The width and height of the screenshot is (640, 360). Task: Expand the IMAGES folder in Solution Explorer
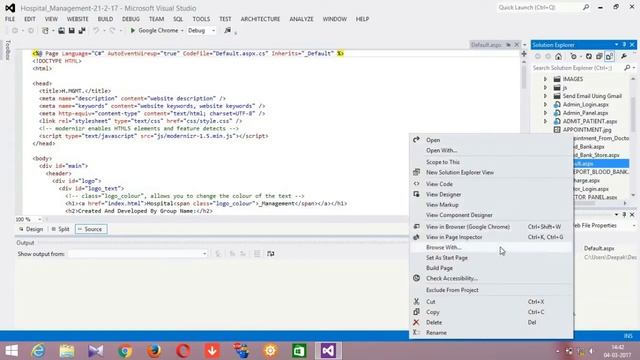[545, 79]
